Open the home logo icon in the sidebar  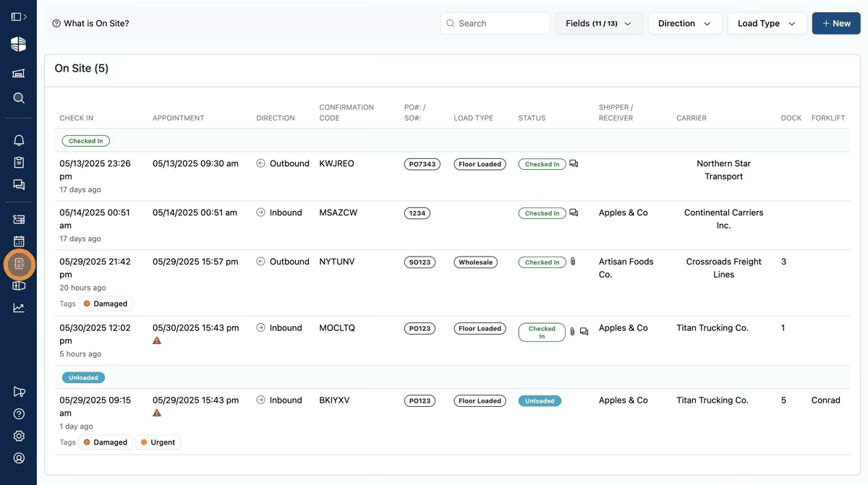coord(19,44)
